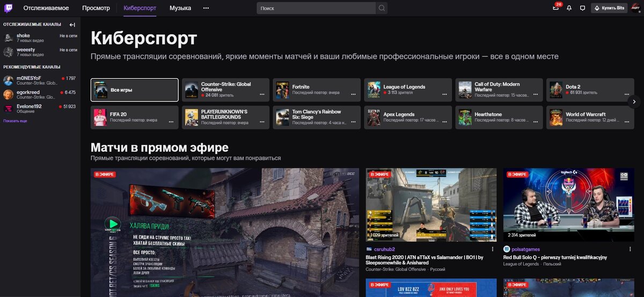The image size is (644, 297).
Task: Open FIFA 20 card options dots
Action: pyautogui.click(x=171, y=122)
